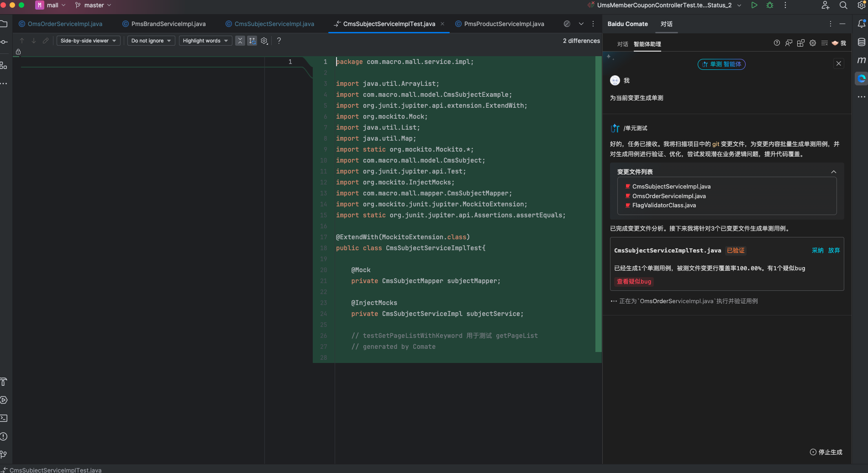Viewport: 868px width, 473px height.
Task: Show more tool windows on left sidebar
Action: [x=4, y=84]
